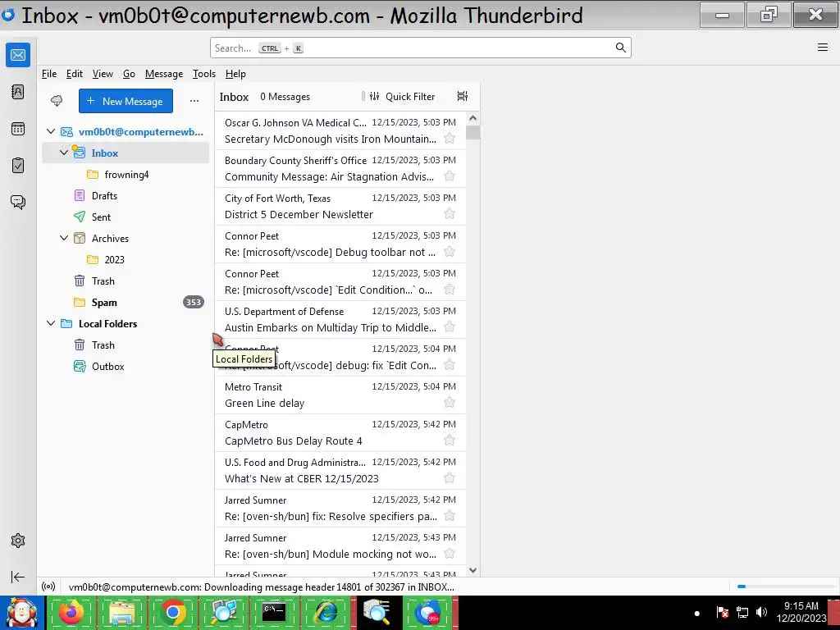The width and height of the screenshot is (840, 630).
Task: Star the Debug toolbar not message
Action: [450, 252]
